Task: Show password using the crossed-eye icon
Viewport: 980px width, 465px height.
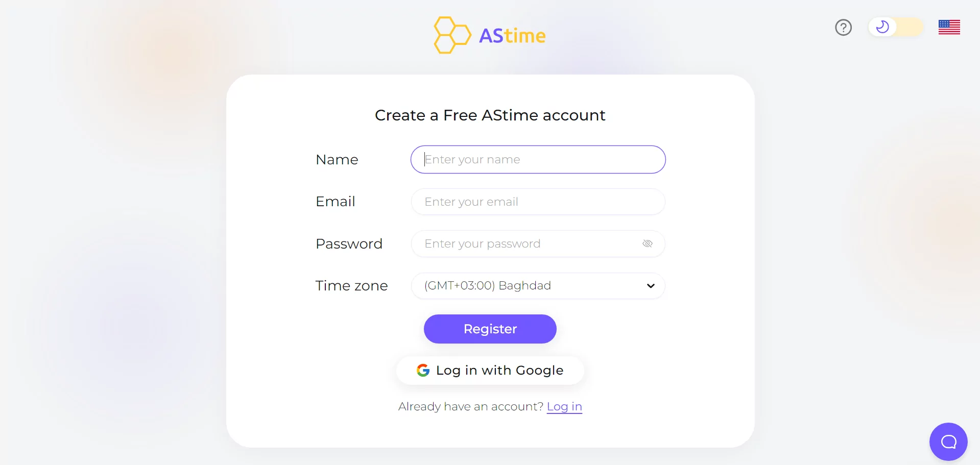Action: point(648,244)
